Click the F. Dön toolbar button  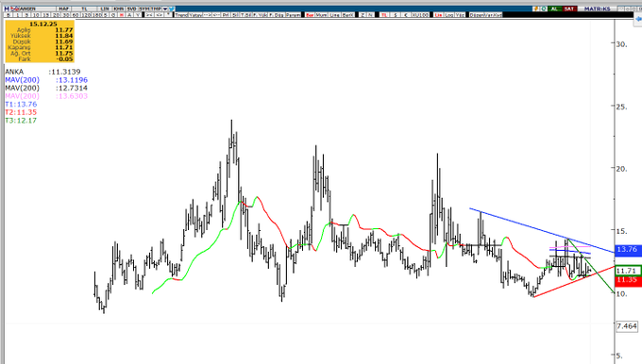(x=277, y=15)
